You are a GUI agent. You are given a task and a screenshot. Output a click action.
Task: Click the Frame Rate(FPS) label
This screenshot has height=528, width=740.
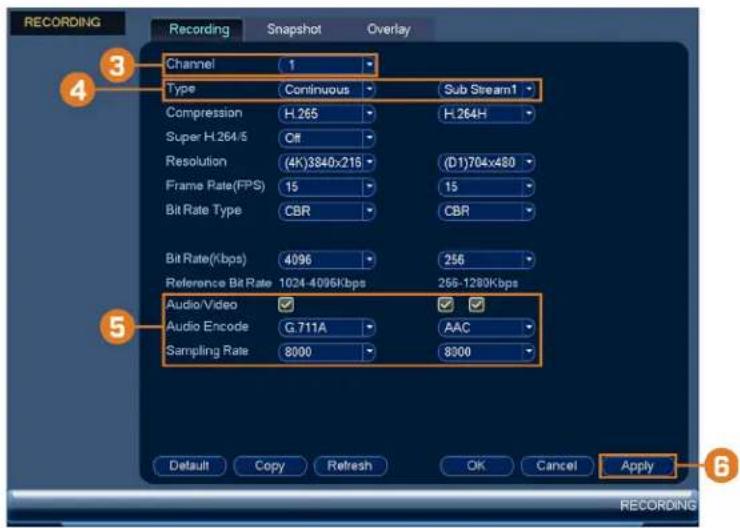click(x=215, y=186)
